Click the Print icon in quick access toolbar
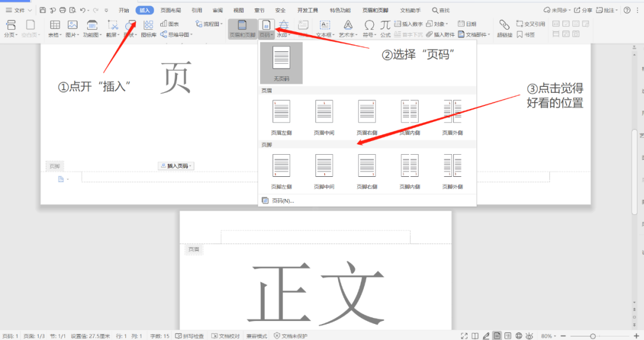 63,10
